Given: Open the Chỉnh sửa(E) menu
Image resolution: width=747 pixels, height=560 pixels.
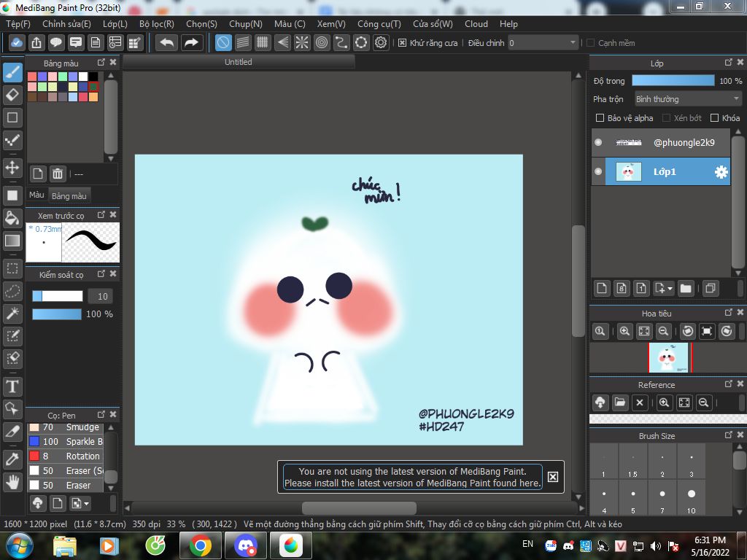Looking at the screenshot, I should (66, 24).
